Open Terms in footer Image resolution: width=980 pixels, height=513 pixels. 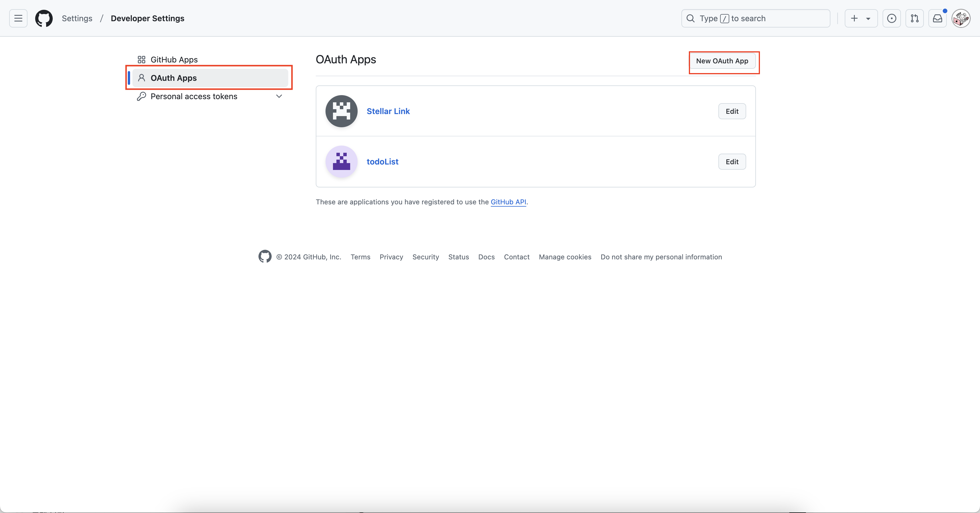pyautogui.click(x=360, y=257)
